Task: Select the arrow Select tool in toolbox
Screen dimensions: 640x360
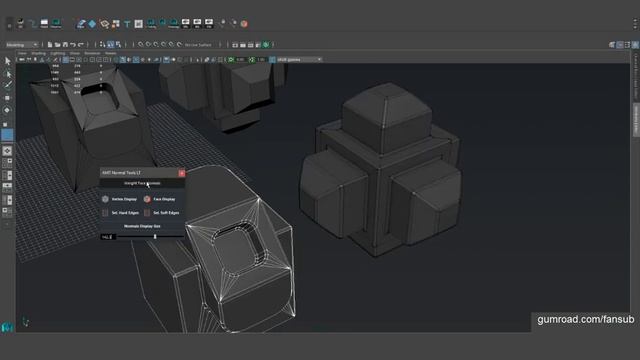Action: (7, 61)
